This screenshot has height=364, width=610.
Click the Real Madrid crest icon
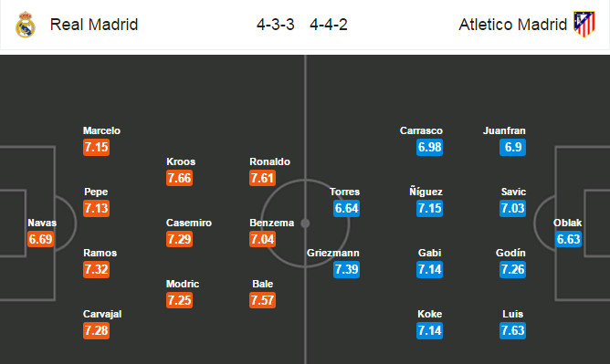coord(26,25)
